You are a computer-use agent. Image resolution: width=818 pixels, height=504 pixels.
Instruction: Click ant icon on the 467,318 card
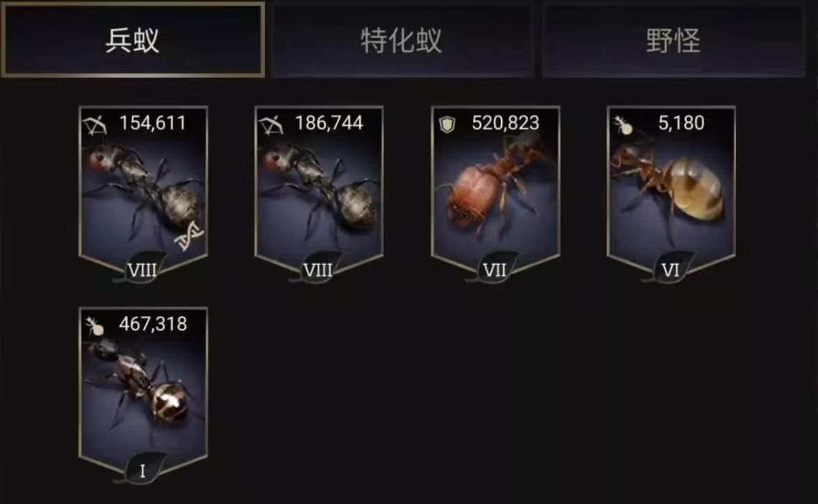coord(95,326)
